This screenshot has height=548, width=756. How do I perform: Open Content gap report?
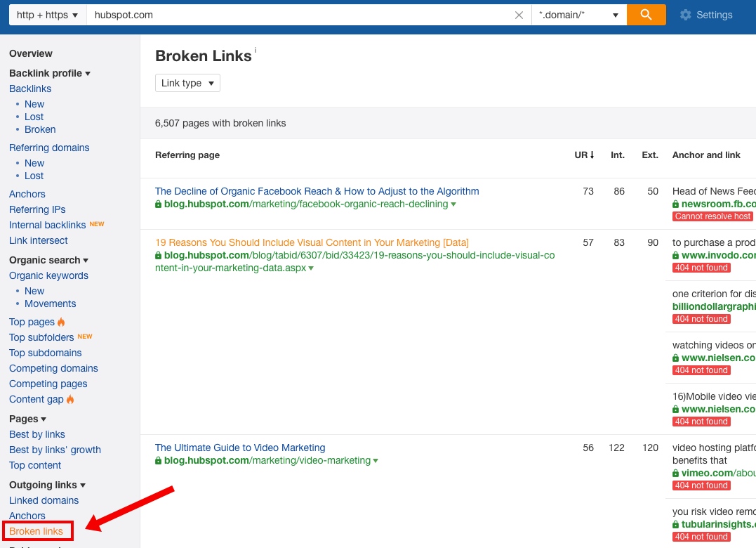click(x=37, y=399)
